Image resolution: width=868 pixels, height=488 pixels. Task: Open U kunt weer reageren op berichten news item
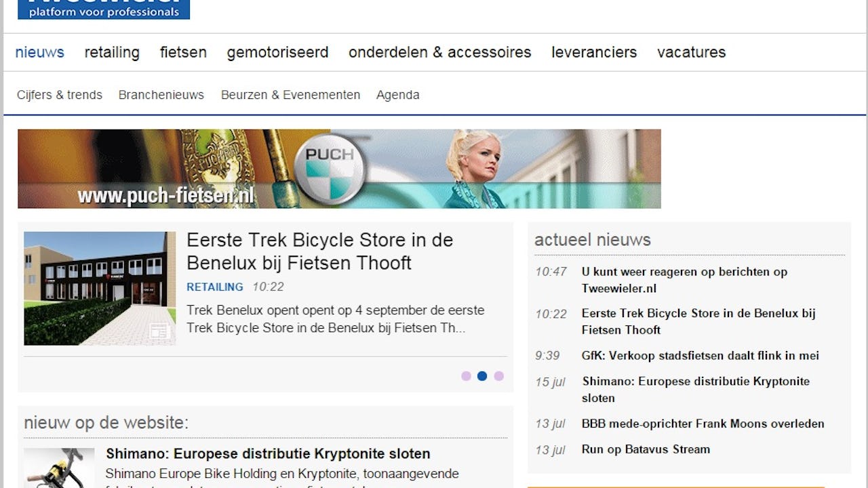(x=684, y=280)
